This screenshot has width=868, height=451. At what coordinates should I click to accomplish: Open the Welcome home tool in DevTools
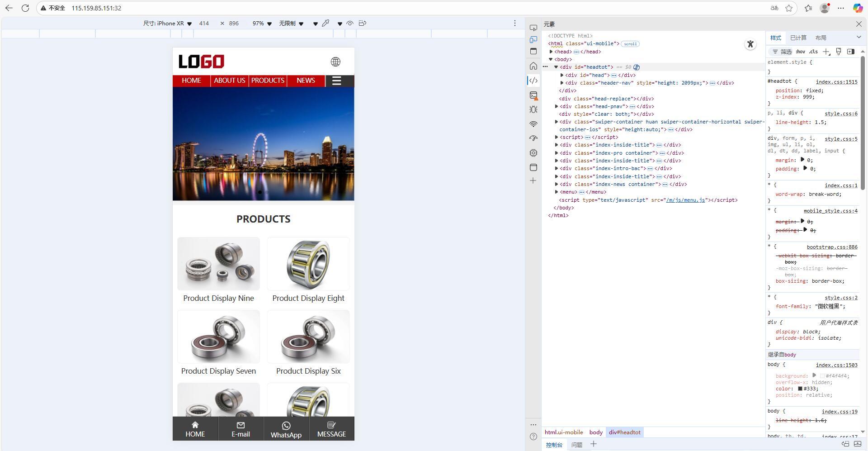tap(533, 66)
